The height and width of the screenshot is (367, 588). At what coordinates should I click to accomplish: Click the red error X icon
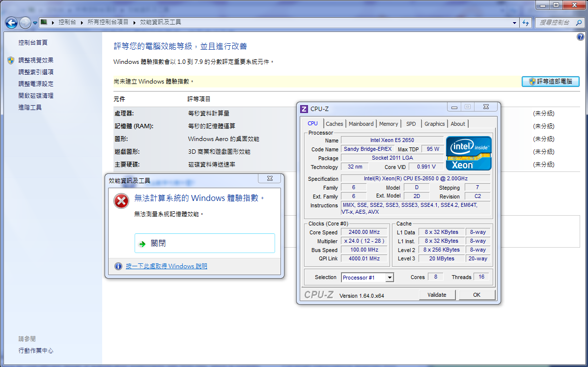121,201
